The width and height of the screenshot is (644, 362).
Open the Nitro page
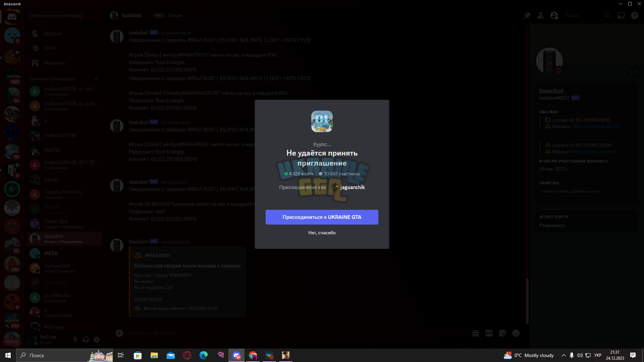click(x=64, y=48)
